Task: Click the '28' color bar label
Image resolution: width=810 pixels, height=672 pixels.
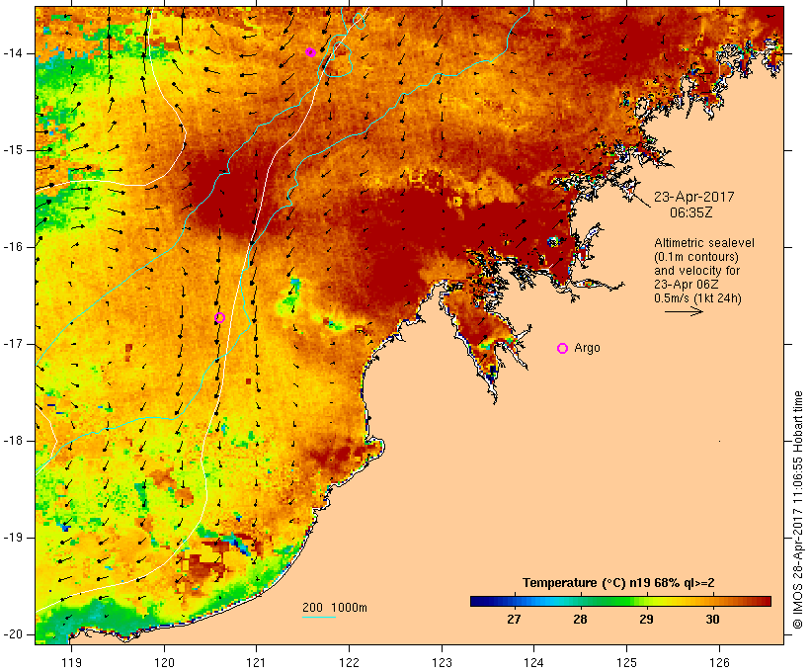Action: click(580, 620)
